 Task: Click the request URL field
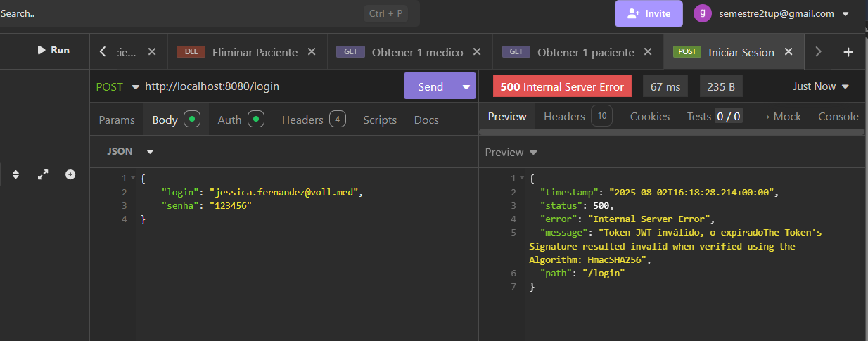pyautogui.click(x=273, y=86)
